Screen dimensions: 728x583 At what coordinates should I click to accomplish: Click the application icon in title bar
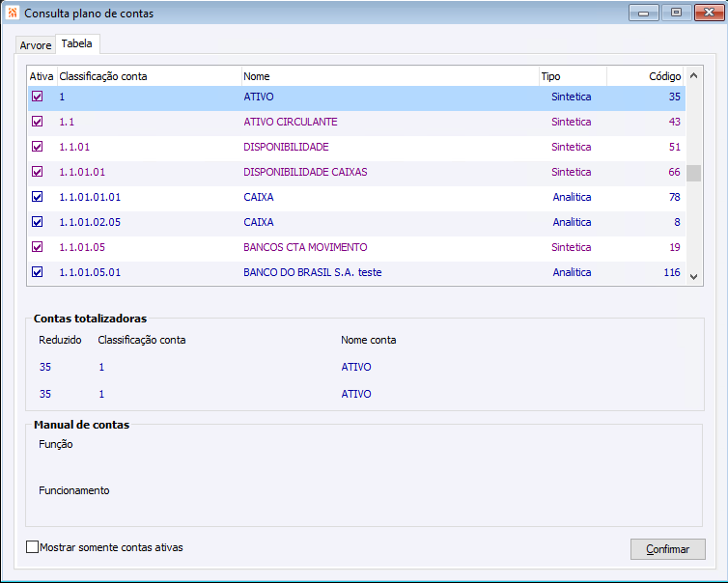pyautogui.click(x=13, y=13)
